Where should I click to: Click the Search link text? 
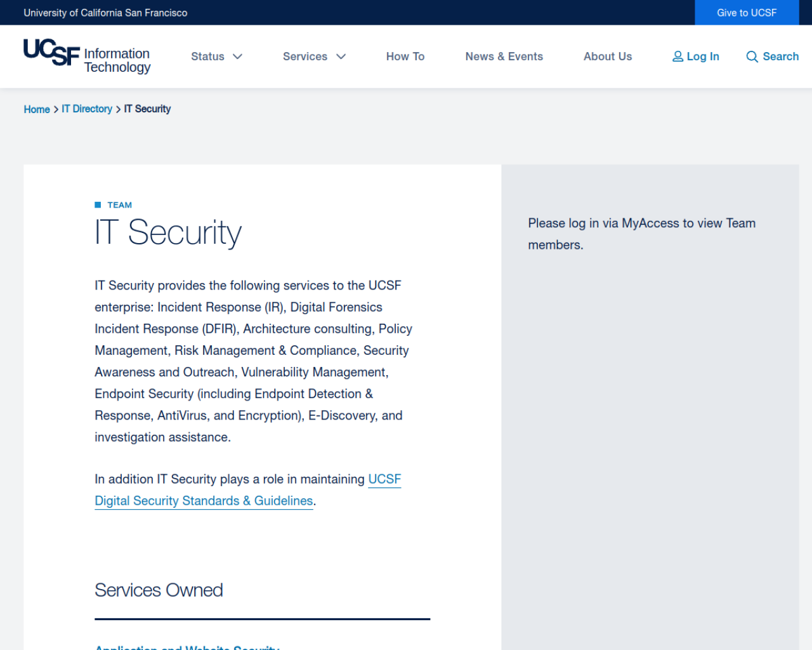781,56
